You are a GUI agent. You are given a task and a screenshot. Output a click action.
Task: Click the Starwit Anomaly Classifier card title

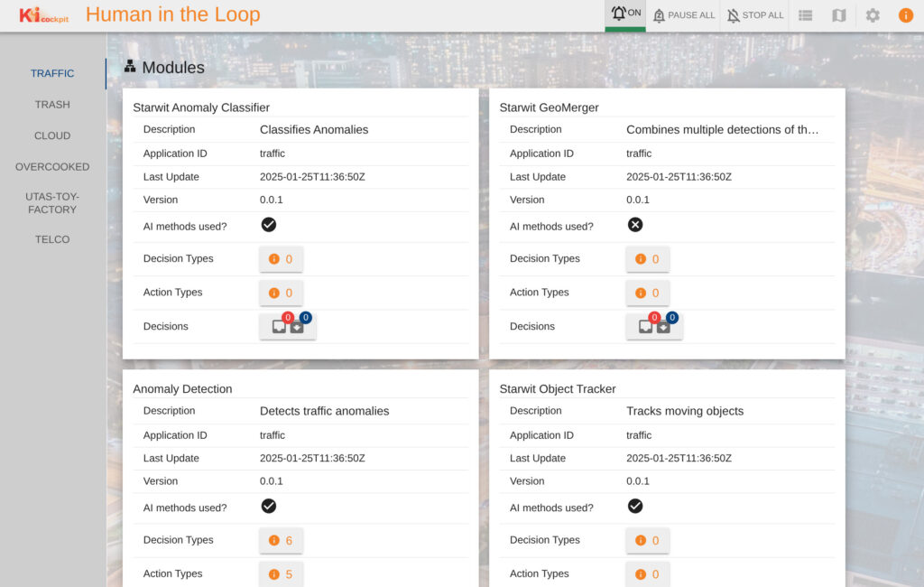(201, 107)
